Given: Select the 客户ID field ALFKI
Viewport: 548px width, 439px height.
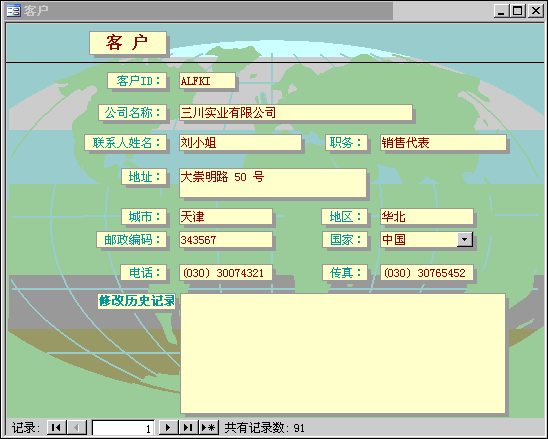Looking at the screenshot, I should (207, 81).
